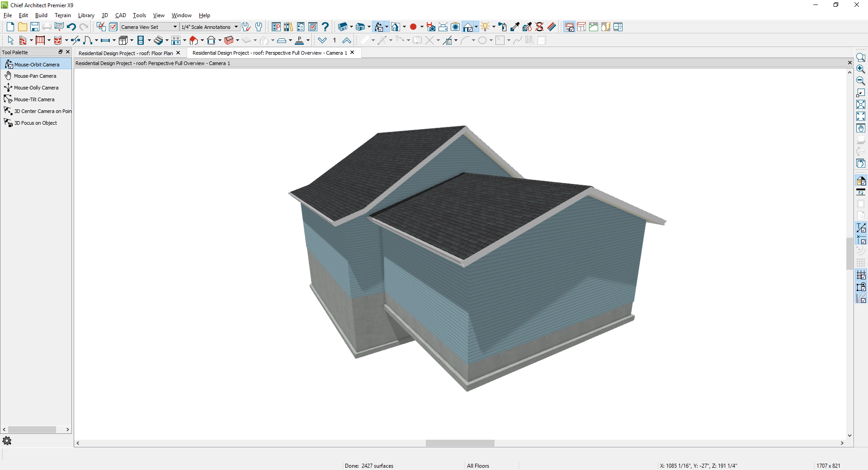Activate the Zoom In tool on right sidebar

click(861, 69)
